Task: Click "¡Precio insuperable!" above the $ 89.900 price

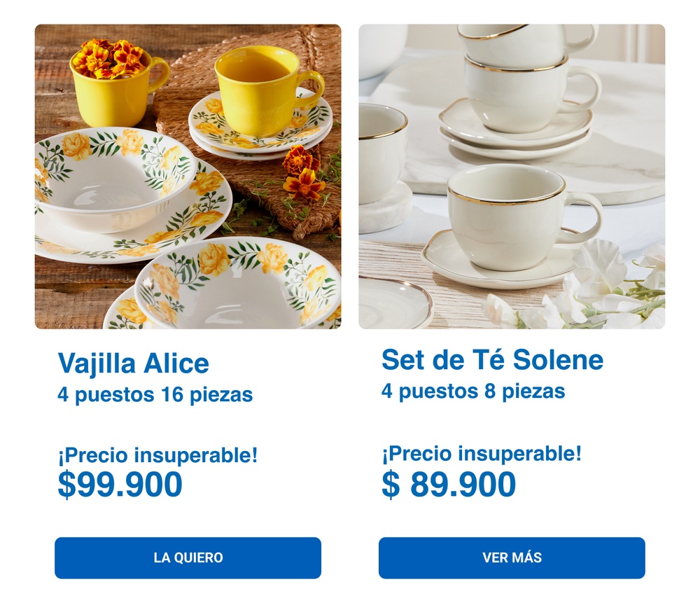Action: 481,454
